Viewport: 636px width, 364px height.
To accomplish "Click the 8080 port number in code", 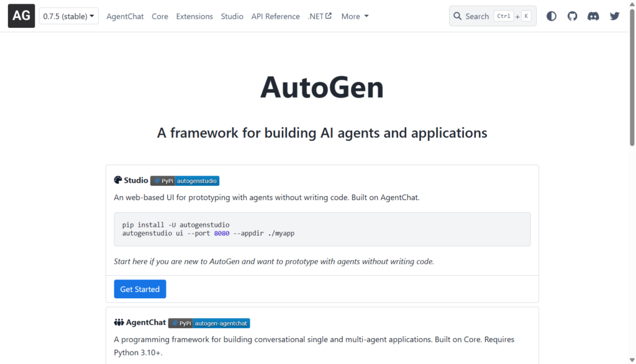I will pyautogui.click(x=222, y=234).
